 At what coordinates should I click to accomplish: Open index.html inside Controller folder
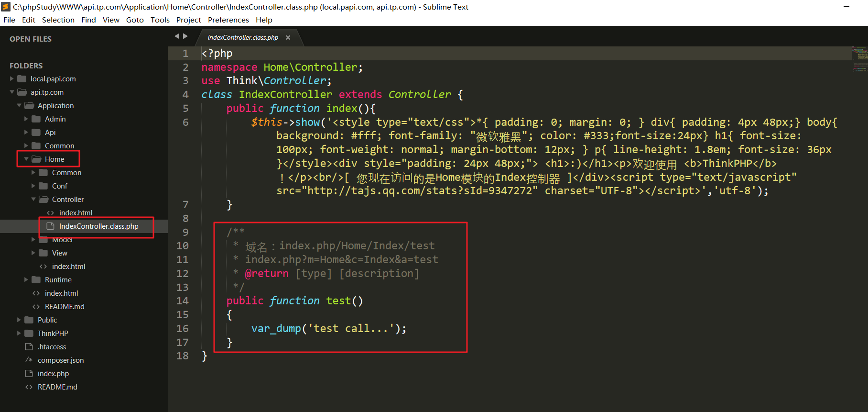76,213
